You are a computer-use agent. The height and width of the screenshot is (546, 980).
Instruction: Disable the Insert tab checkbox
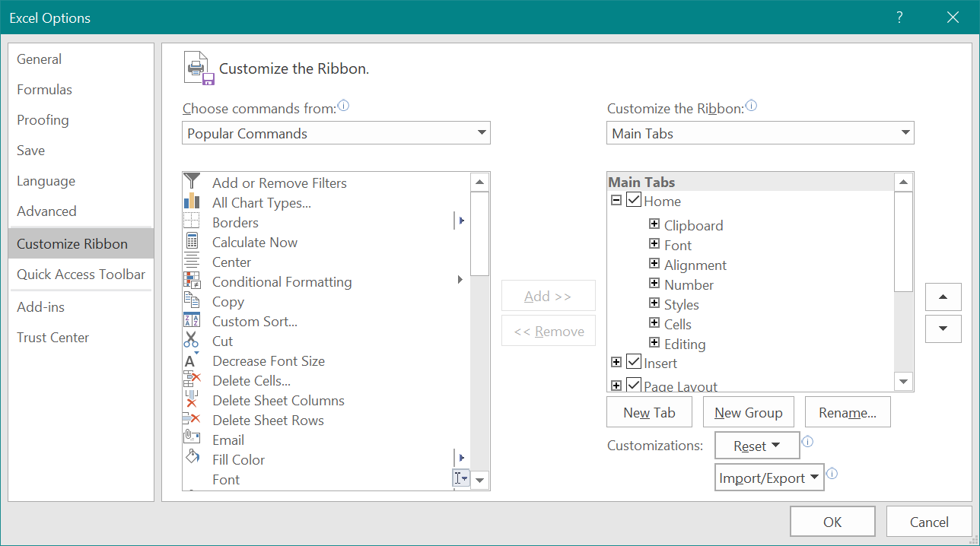(634, 363)
